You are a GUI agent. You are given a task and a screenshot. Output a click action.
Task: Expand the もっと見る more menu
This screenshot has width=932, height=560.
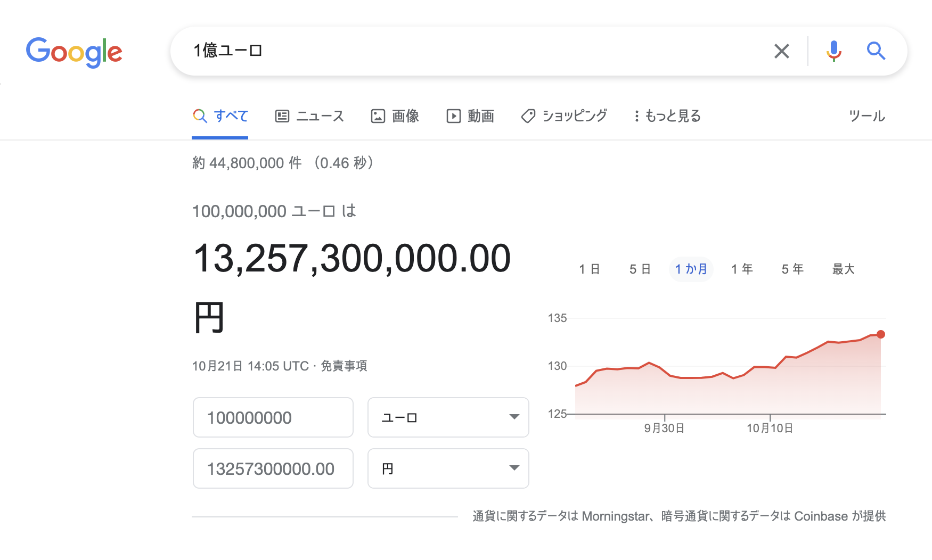pyautogui.click(x=667, y=116)
